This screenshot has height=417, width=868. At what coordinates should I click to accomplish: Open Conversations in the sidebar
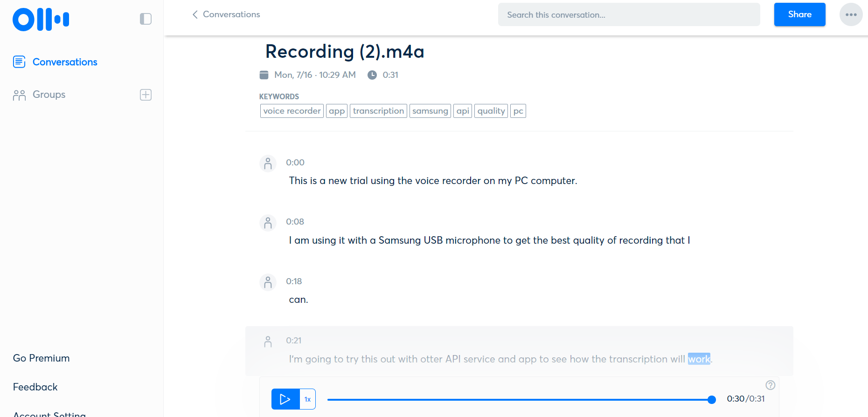pos(64,62)
